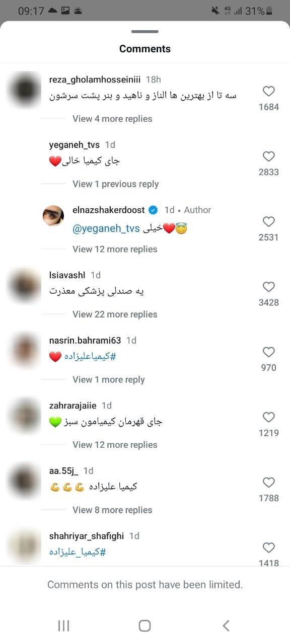Tap the heart icon beside nasrin.bahrami63's comment
The height and width of the screenshot is (644, 290).
268,352
